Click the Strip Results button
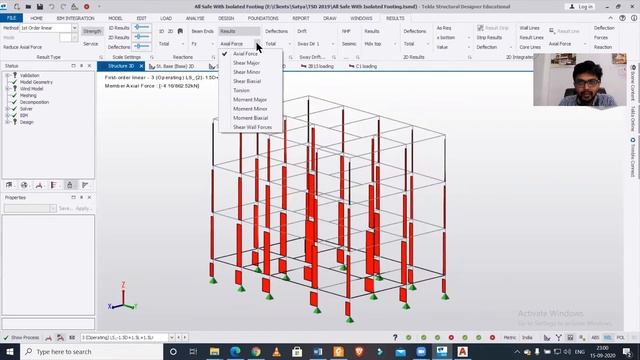The width and height of the screenshot is (640, 360). coord(489,38)
